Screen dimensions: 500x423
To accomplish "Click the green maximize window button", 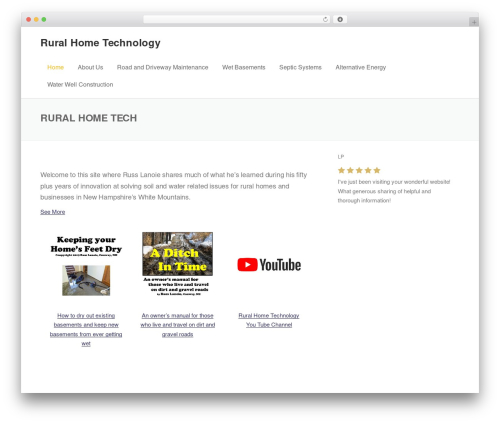I will [44, 20].
